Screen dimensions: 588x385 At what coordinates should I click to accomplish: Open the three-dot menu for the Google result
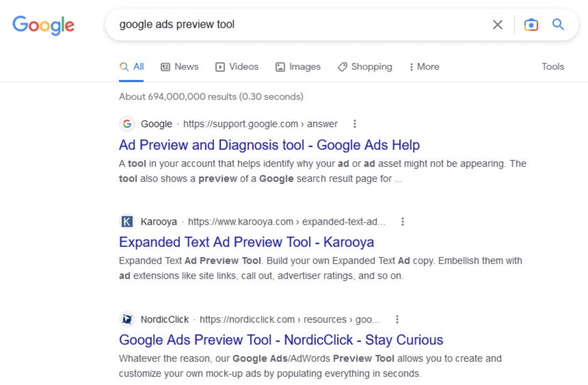point(355,124)
